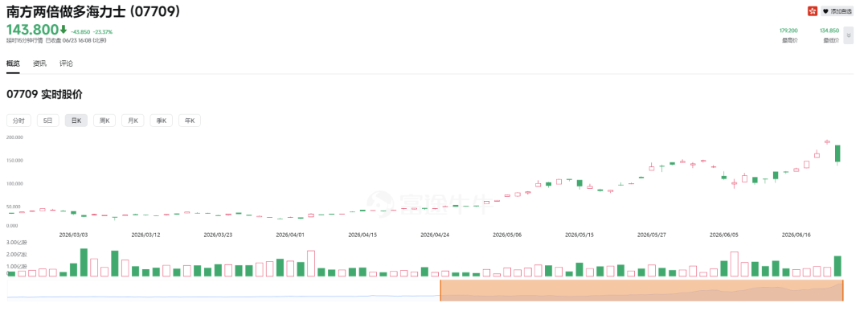868x311 pixels.
Task: Click the right handle of orange range
Action: point(842,291)
